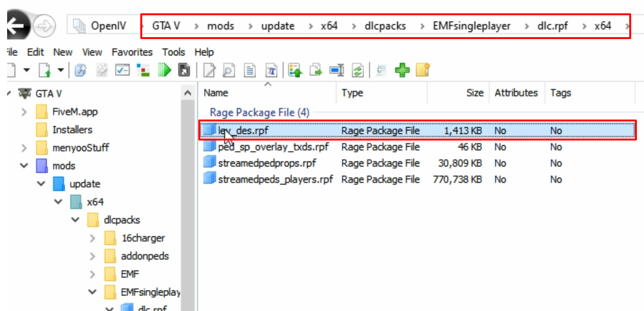Click dlcpacks in the address breadcrumb
This screenshot has height=311, width=644.
386,26
